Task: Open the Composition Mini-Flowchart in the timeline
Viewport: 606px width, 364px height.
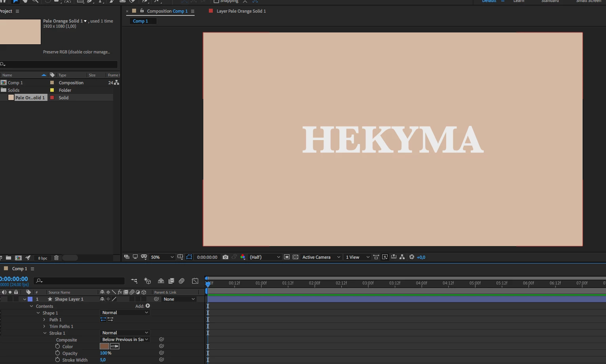Action: 134,281
